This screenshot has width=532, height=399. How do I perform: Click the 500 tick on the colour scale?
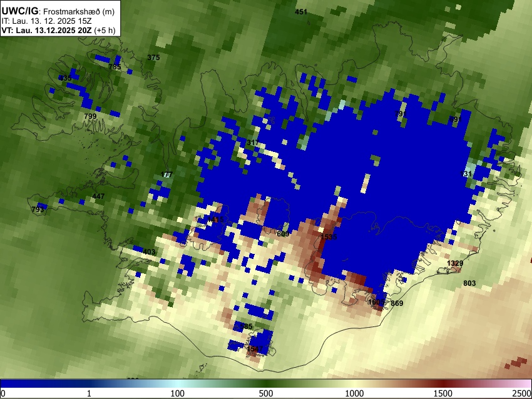[266, 393]
